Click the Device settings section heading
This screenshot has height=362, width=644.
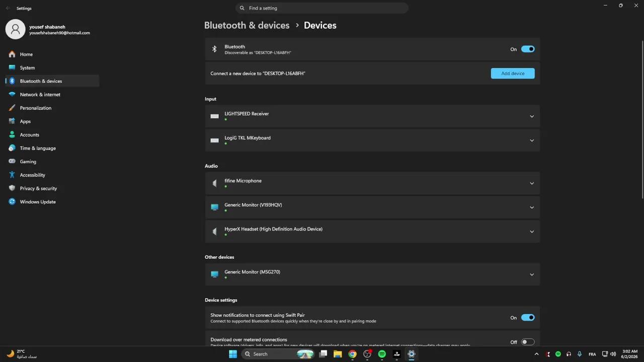[x=221, y=300]
